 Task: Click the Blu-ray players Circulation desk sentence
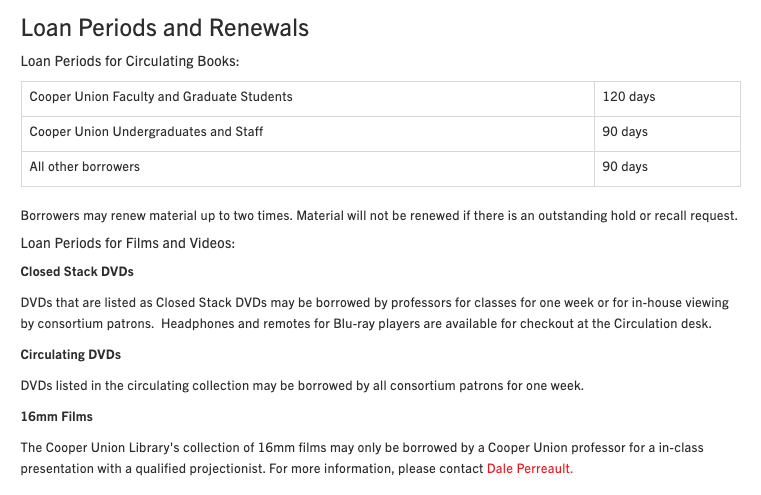click(436, 323)
